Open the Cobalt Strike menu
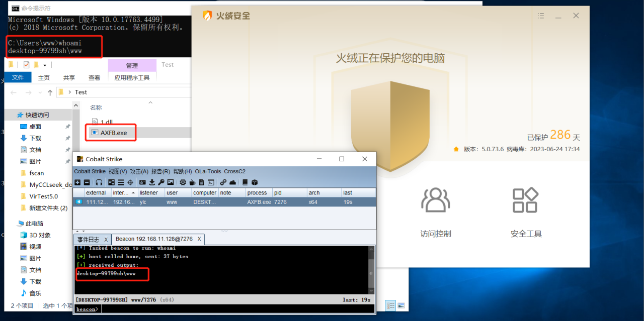 (90, 171)
